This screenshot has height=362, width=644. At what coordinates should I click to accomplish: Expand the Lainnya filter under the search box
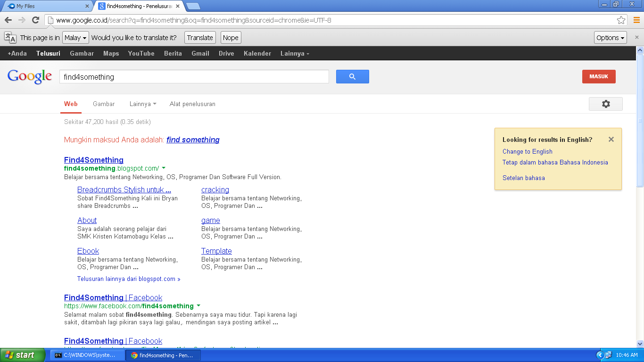(143, 104)
